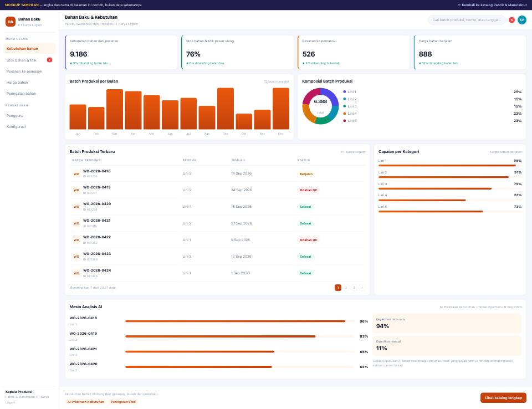The width and height of the screenshot is (532, 409).
Task: Click the Berjalan status badge
Action: point(306,174)
